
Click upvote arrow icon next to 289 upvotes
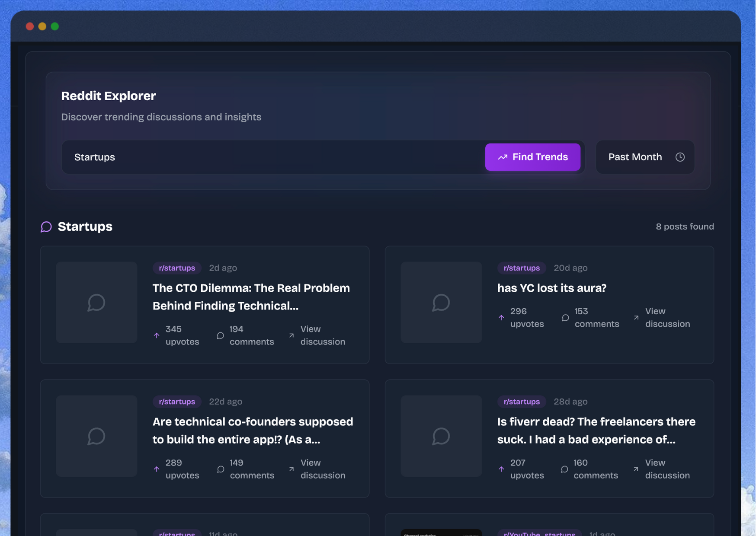pos(157,469)
